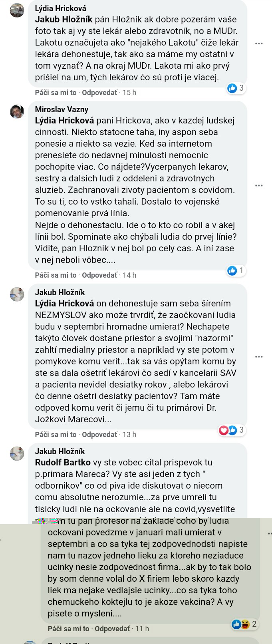The width and height of the screenshot is (272, 644).
Task: Click Páči sa mi to under the 11 h comment
Action: coord(68,629)
